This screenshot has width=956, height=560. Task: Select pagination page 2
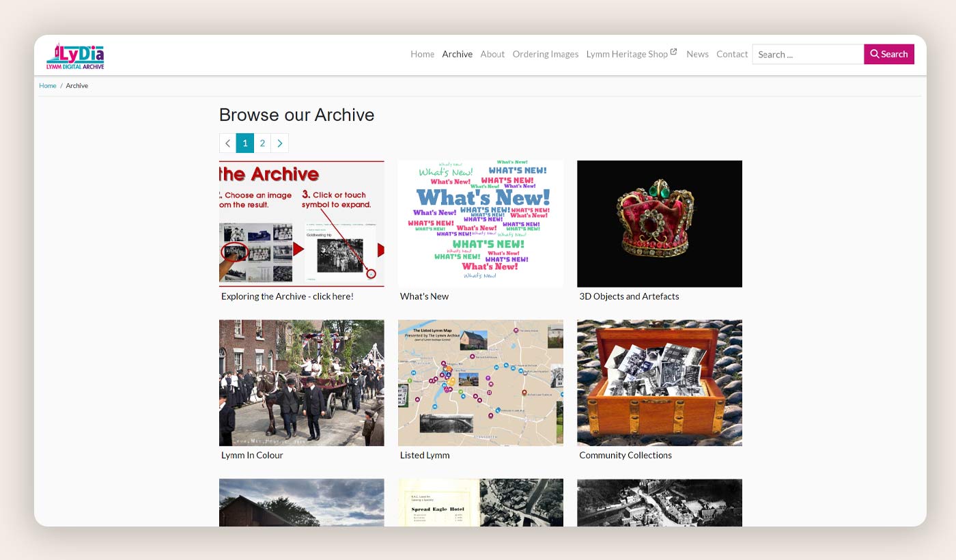[x=262, y=143]
